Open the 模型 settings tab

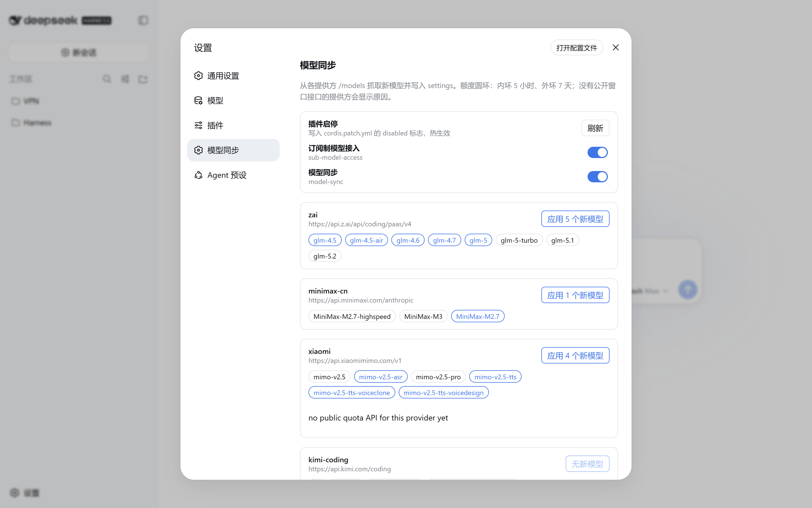click(x=233, y=100)
